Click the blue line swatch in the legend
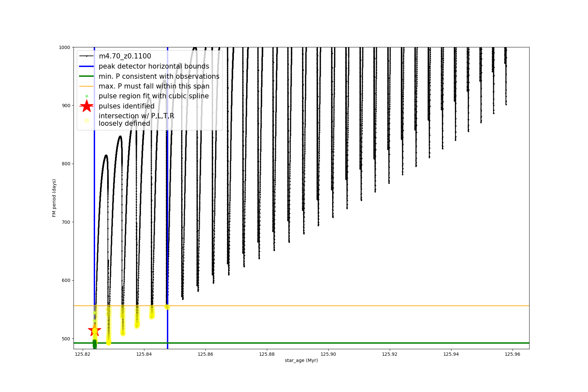588x392 pixels. [87, 66]
